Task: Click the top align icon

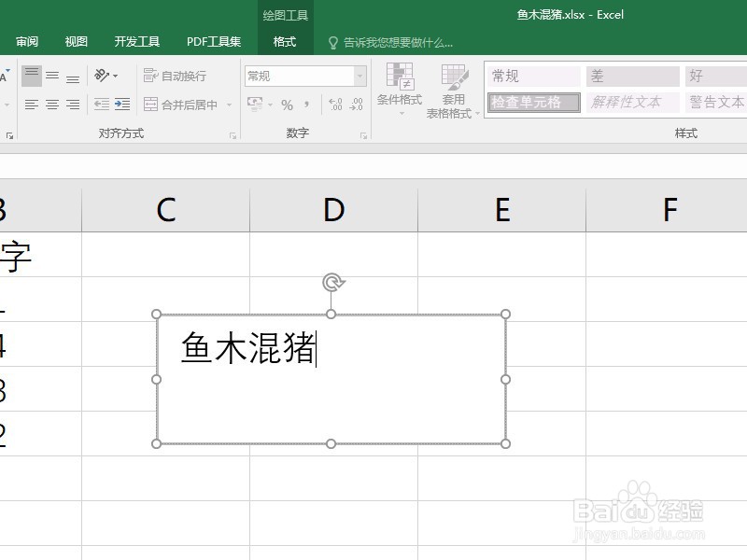Action: [x=32, y=76]
